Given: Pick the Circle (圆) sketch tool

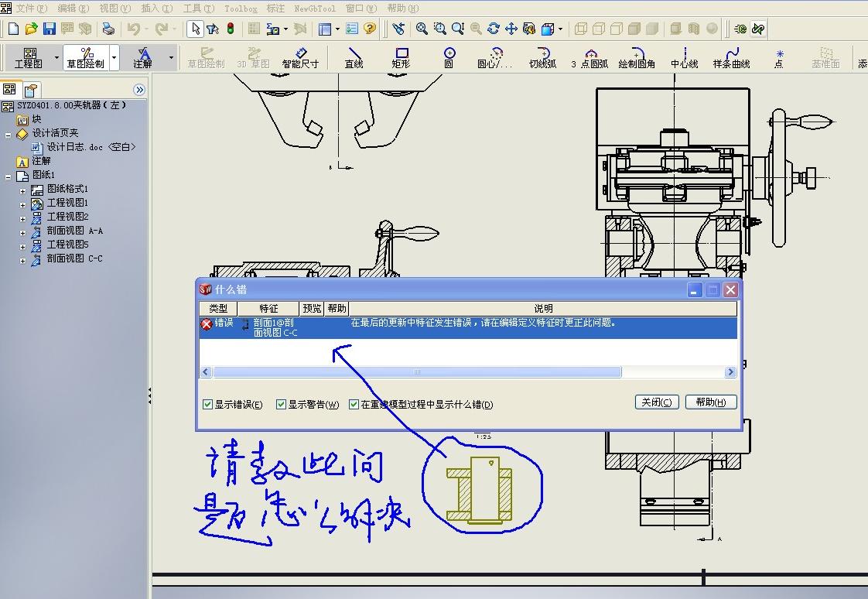Looking at the screenshot, I should pos(449,58).
